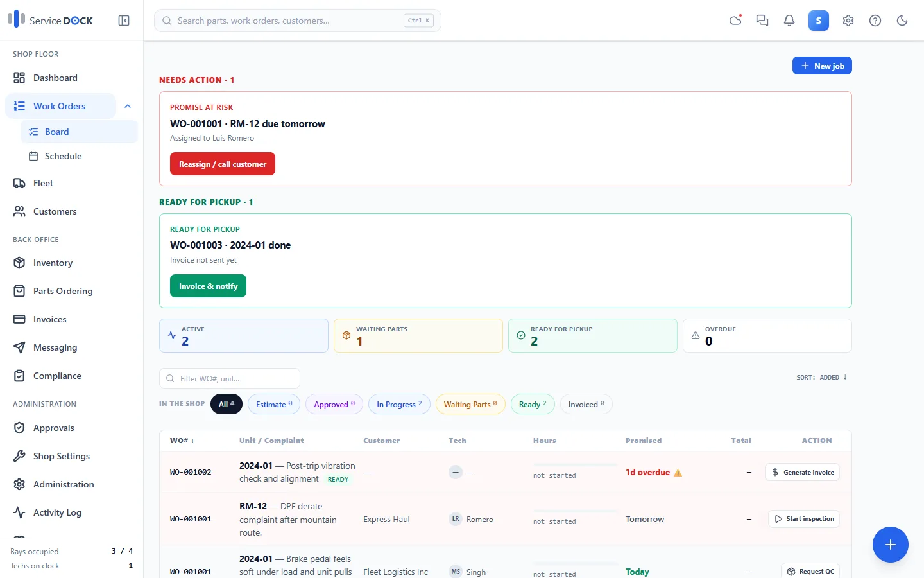Open the chat messages icon in header
Image resolution: width=924 pixels, height=578 pixels.
point(762,21)
